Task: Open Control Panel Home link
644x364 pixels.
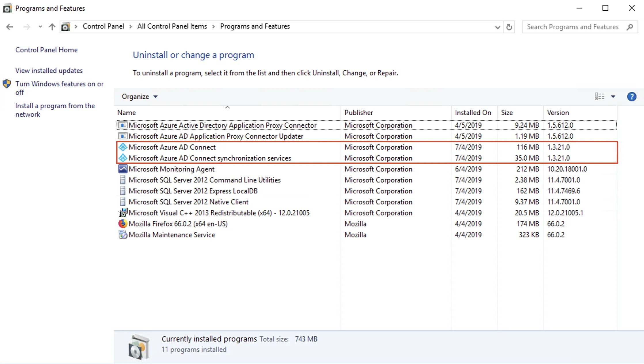Action: 46,50
